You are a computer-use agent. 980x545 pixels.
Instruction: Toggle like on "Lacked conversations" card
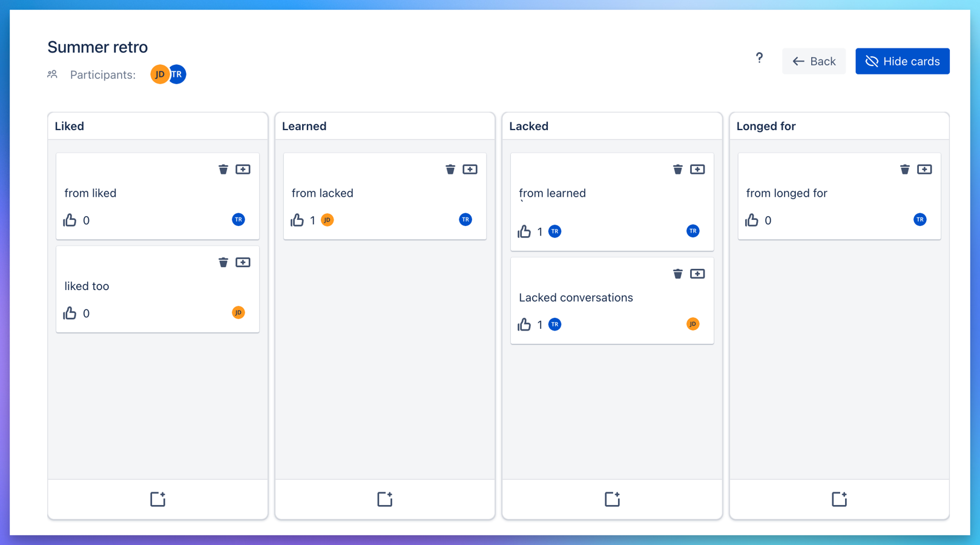(x=524, y=325)
